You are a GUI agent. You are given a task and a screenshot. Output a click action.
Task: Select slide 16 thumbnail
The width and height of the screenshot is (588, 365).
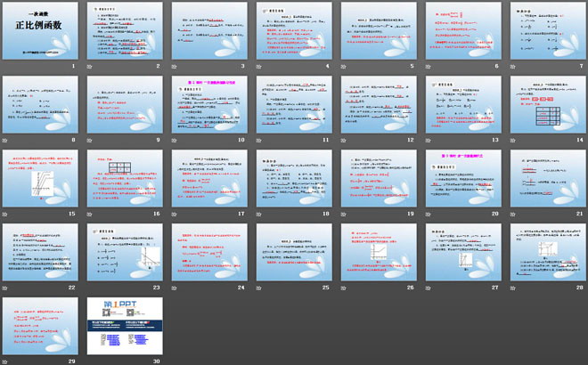tap(125, 178)
